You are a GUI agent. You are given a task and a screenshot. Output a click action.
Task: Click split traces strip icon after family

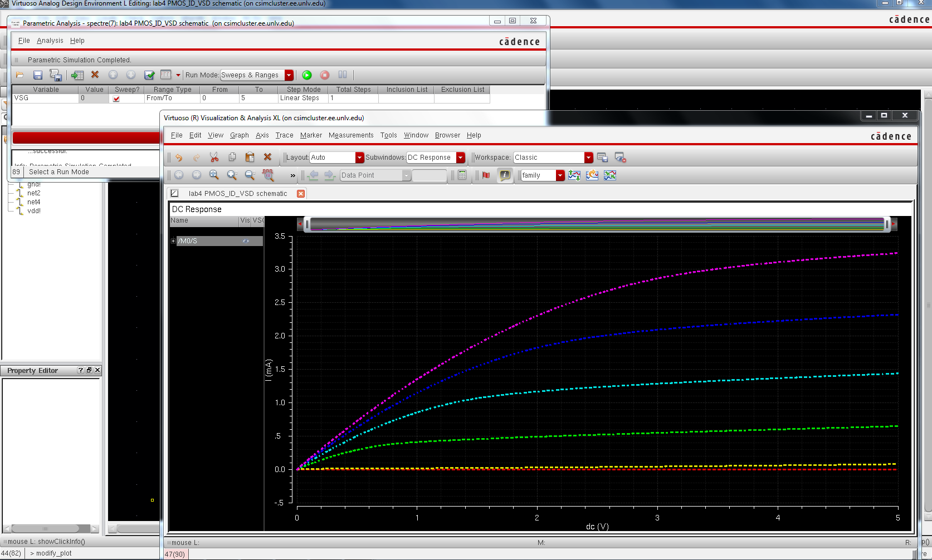coord(574,175)
